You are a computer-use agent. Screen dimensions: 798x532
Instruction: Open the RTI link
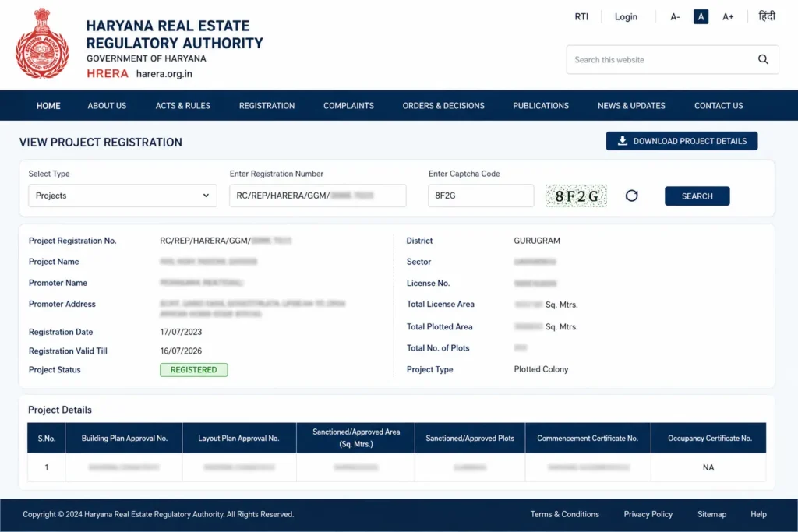click(x=581, y=17)
